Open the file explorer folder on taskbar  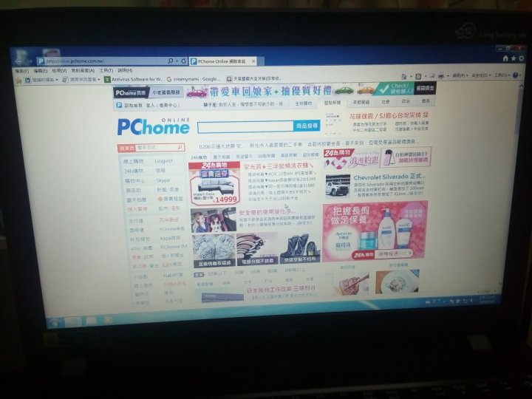point(91,320)
